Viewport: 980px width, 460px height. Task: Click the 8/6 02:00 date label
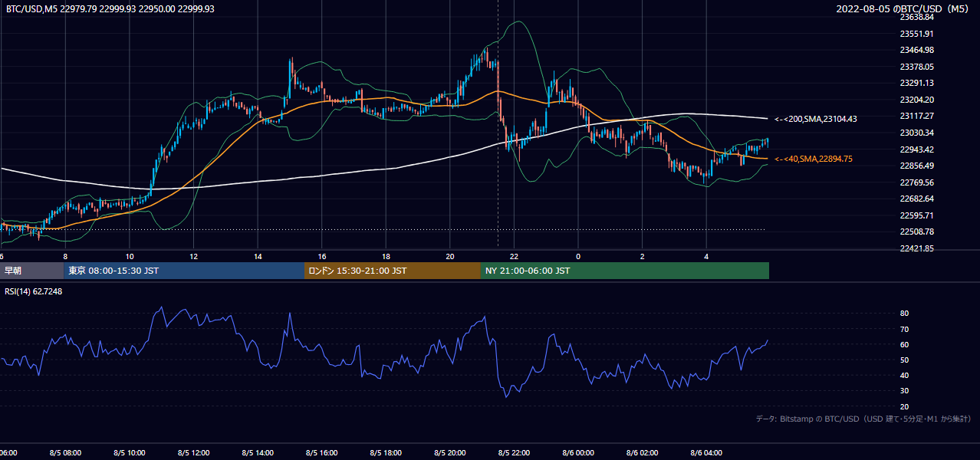pyautogui.click(x=643, y=453)
